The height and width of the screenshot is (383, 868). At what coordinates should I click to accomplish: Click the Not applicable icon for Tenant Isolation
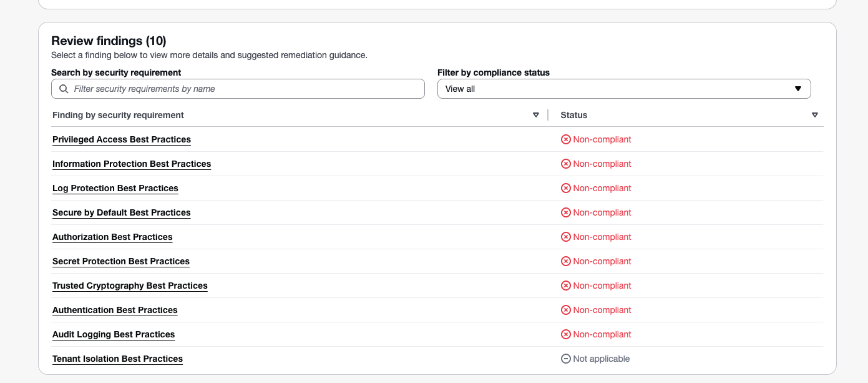point(566,359)
